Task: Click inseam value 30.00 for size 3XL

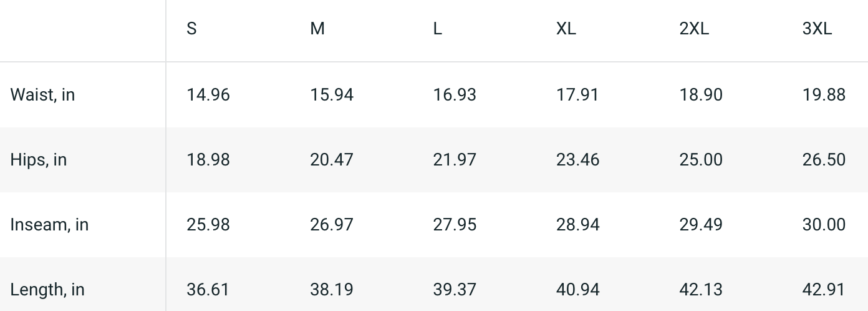Action: (x=824, y=224)
